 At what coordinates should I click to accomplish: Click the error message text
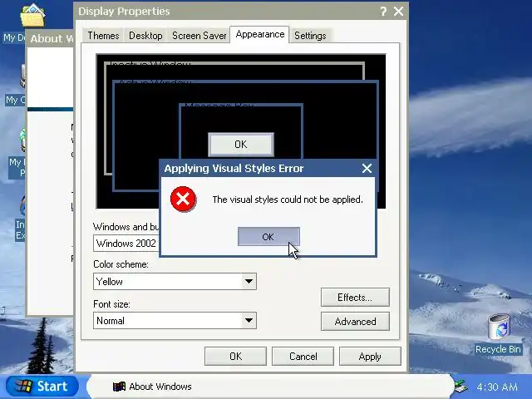[x=288, y=199]
